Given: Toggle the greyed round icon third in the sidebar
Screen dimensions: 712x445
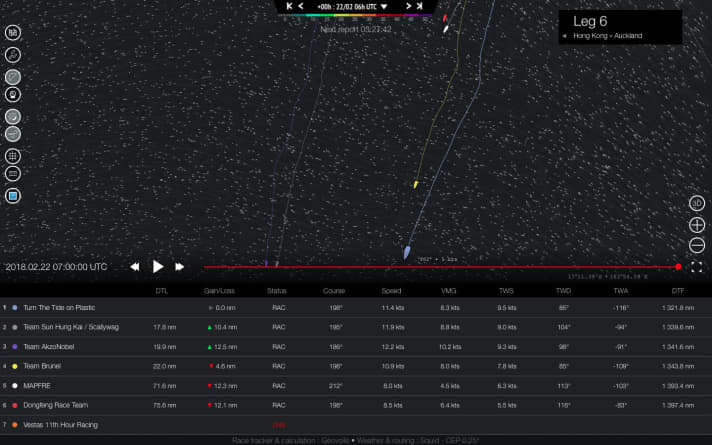Looking at the screenshot, I should point(13,77).
